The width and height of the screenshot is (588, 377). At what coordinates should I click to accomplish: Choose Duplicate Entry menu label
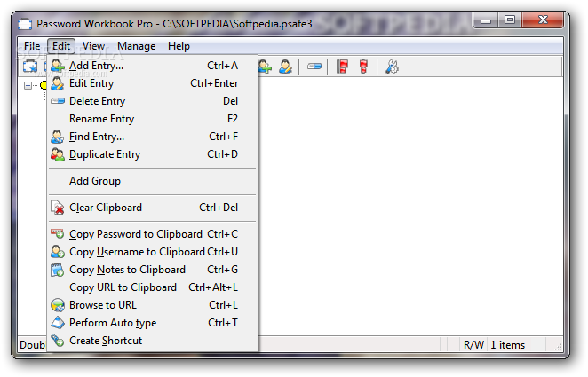(105, 154)
